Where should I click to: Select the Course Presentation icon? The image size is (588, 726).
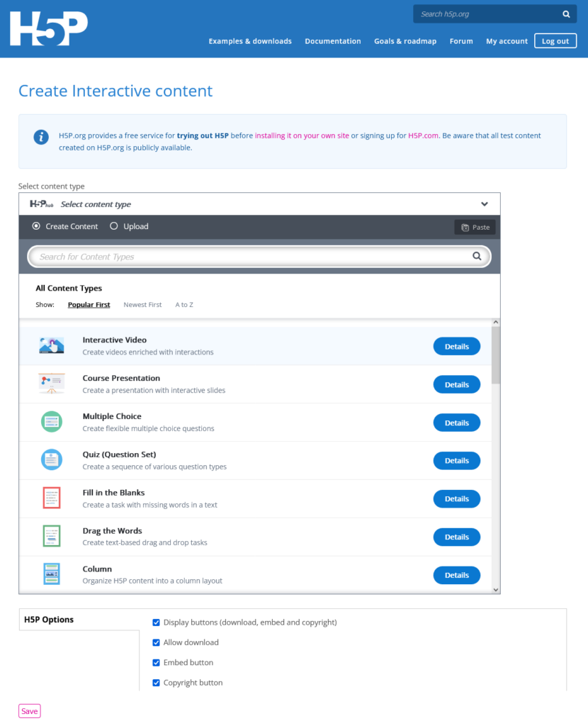(x=51, y=384)
